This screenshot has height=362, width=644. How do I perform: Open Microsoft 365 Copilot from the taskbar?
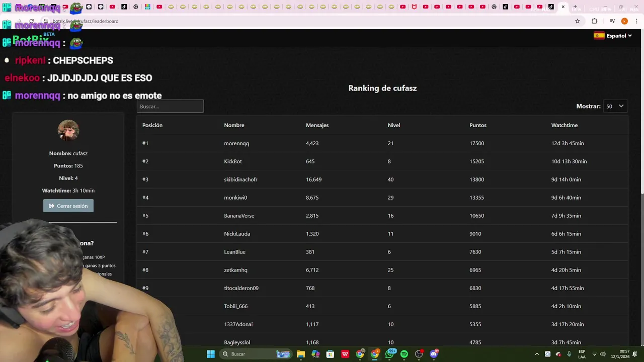pos(315,354)
